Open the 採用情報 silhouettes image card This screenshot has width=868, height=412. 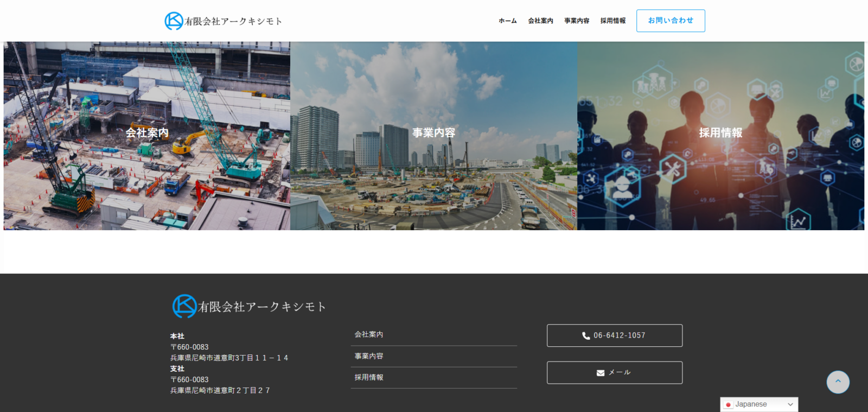click(x=720, y=136)
